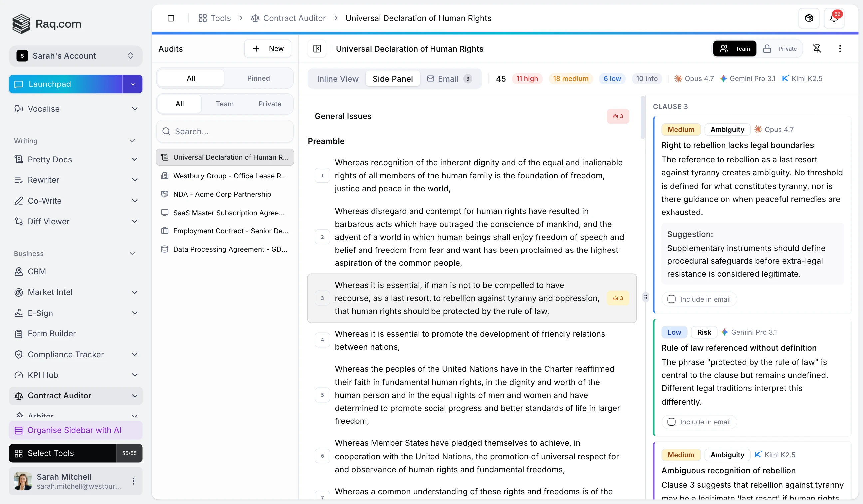Expand the Compliance Tracker menu chevron

[x=135, y=354]
